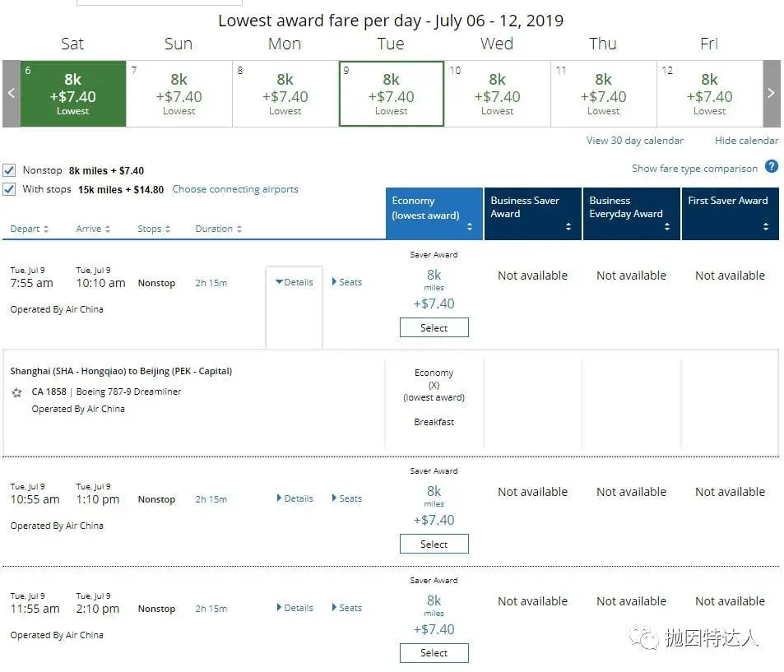Sort flights by Duration arrows

click(239, 229)
